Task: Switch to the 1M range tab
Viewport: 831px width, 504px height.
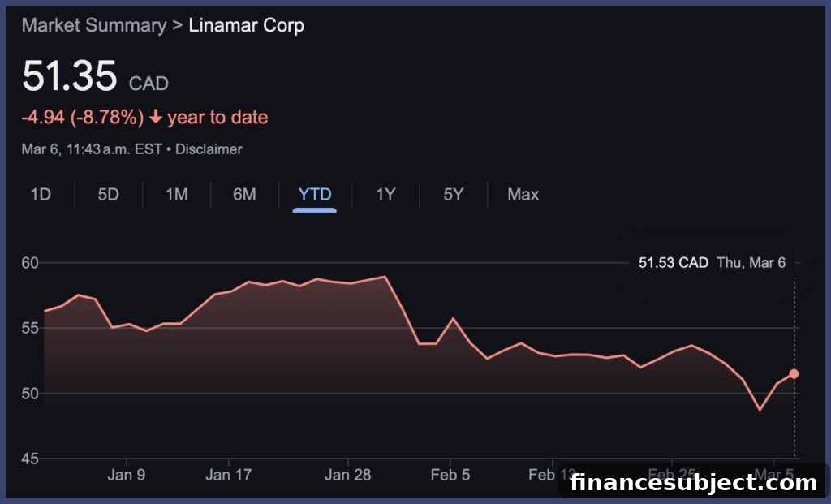Action: click(176, 195)
